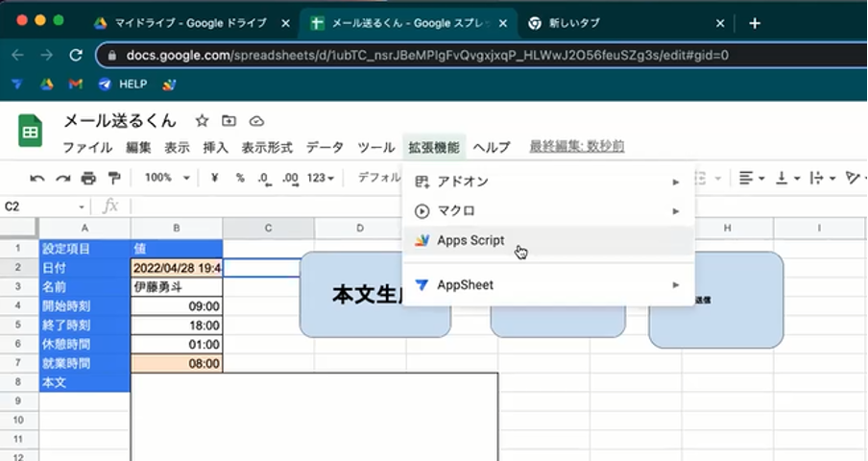Click the move to folder icon

coord(229,121)
